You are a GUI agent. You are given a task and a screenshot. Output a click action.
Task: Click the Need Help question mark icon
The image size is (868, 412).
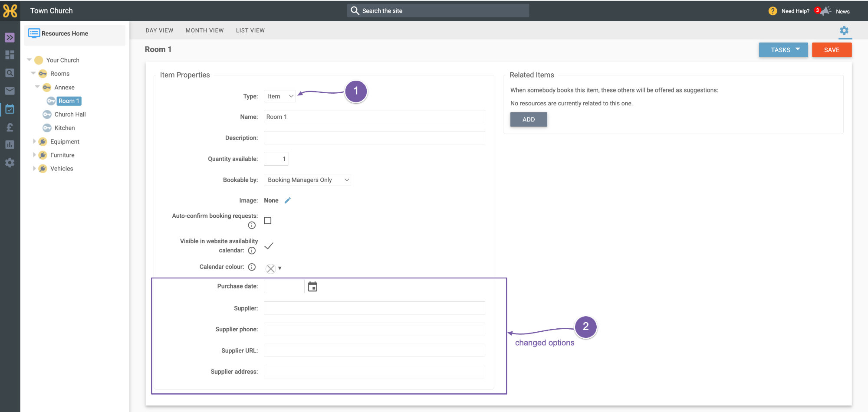[x=773, y=11]
